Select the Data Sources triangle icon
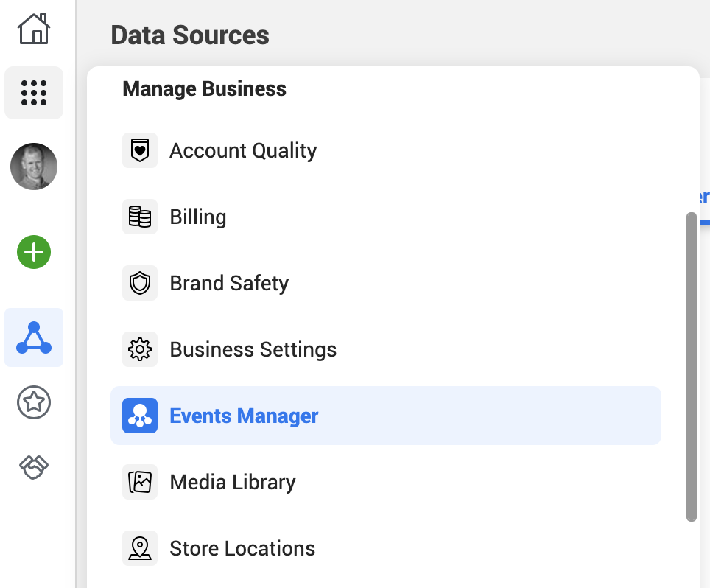The height and width of the screenshot is (588, 710). [x=34, y=337]
